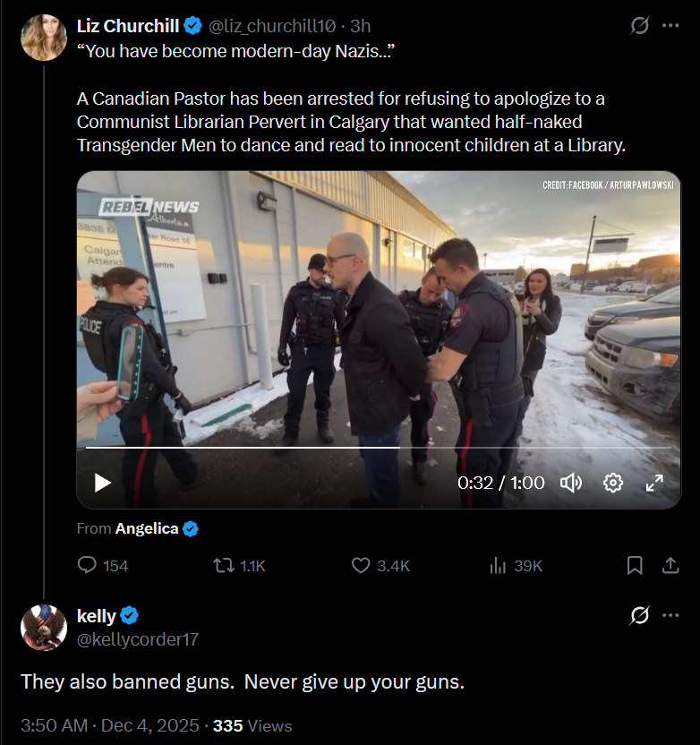Open Liz Churchill's profile name

pos(128,25)
